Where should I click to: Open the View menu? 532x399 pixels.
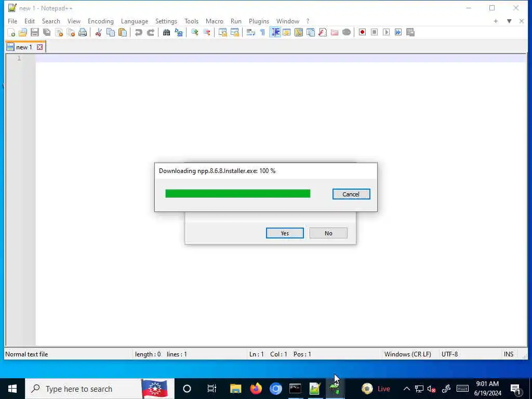click(x=74, y=21)
